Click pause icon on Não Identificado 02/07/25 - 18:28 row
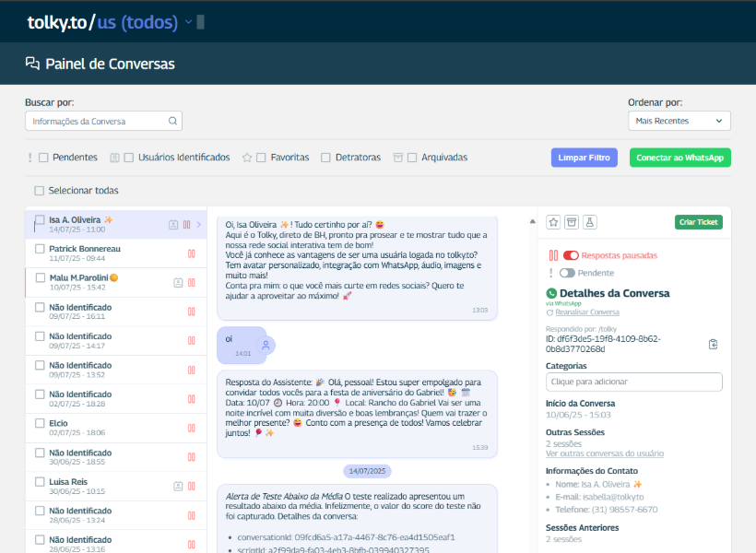Viewport: 756px width, 553px height. (192, 399)
